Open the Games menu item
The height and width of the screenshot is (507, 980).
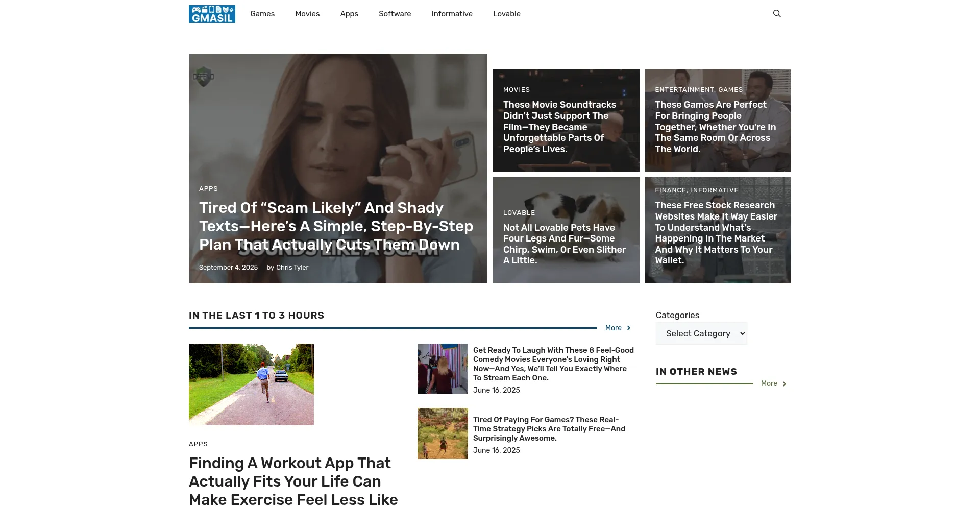[262, 14]
